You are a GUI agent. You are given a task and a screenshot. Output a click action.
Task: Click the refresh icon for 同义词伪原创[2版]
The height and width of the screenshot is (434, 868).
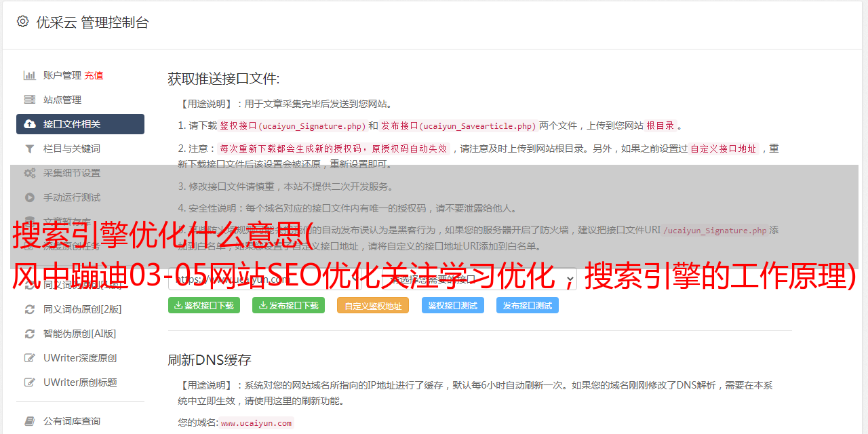pos(30,309)
